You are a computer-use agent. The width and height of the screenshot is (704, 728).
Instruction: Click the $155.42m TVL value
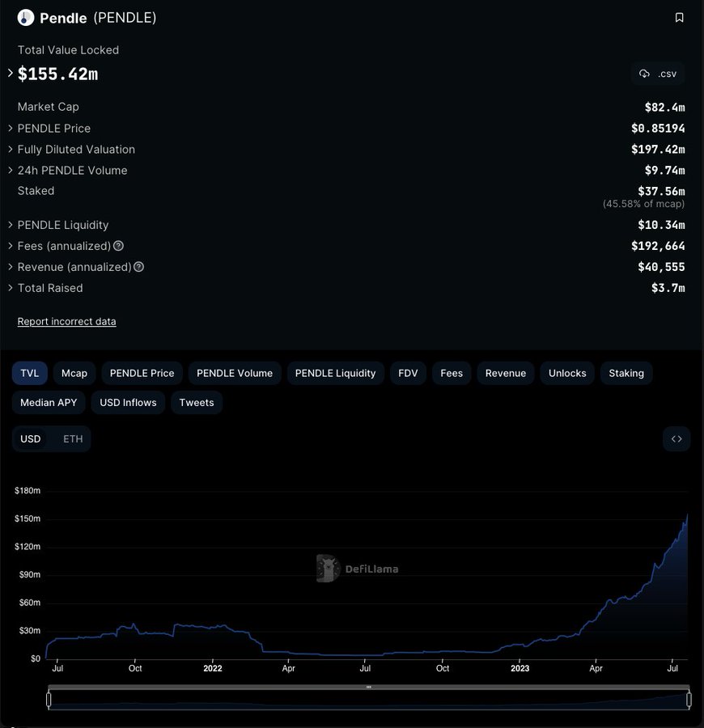pos(58,74)
